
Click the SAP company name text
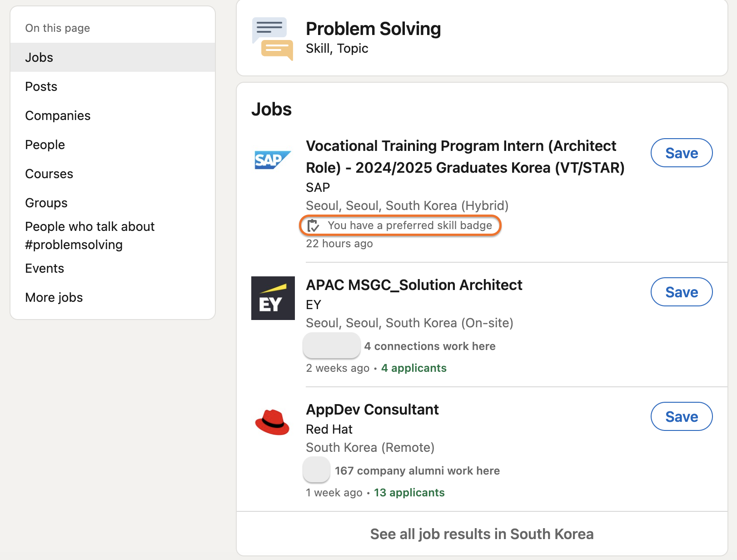point(318,187)
